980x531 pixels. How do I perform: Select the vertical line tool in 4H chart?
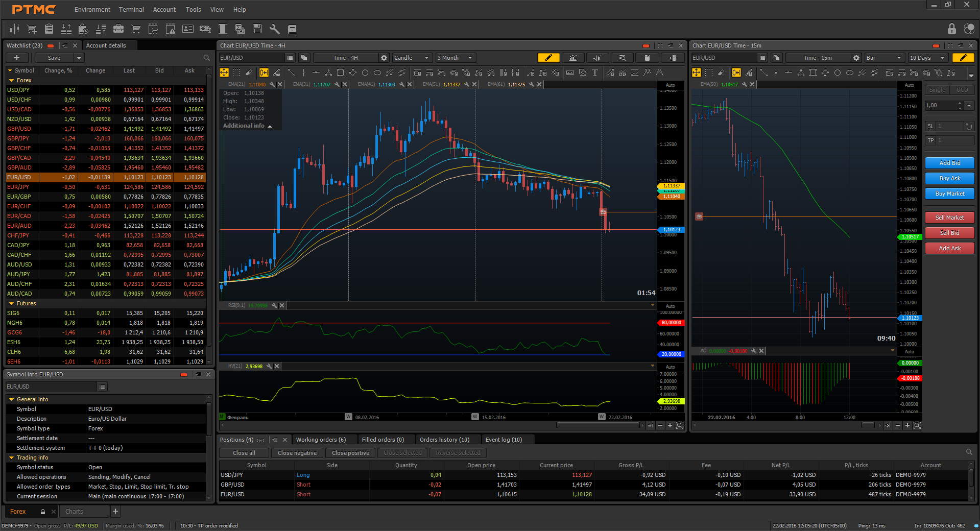coord(303,73)
